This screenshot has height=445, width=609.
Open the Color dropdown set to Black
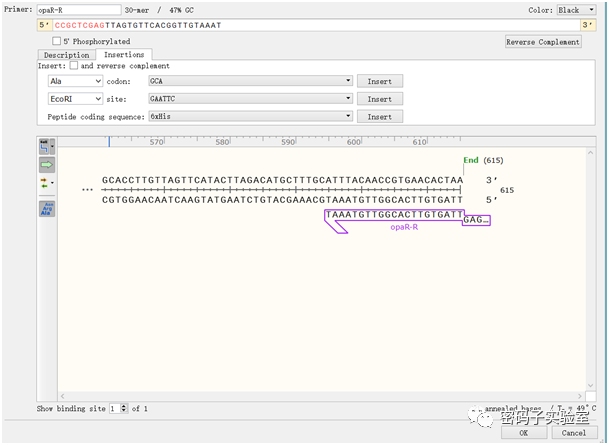576,10
